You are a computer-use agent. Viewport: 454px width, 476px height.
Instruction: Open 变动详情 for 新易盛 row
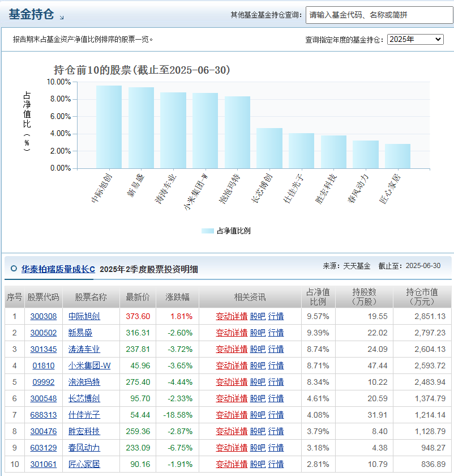232,333
